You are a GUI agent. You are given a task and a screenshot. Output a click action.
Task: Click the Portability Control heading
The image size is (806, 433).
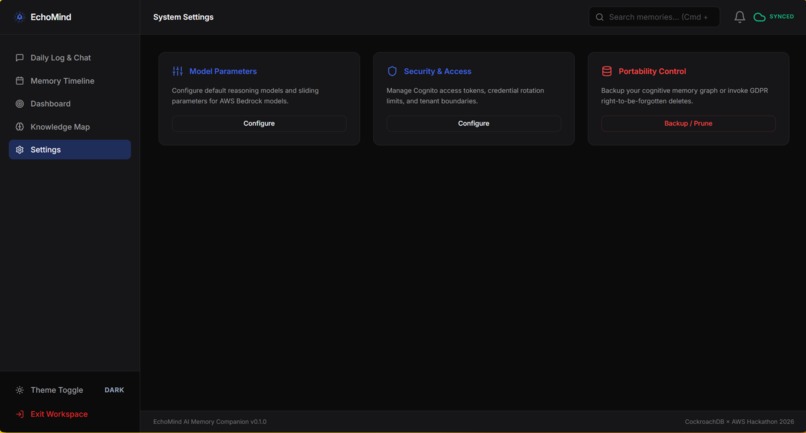(652, 71)
